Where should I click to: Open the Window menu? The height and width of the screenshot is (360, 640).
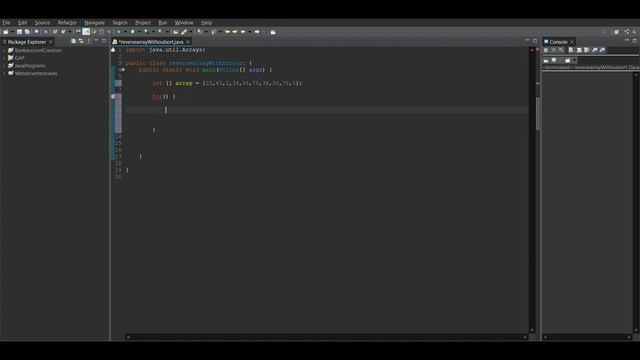point(184,22)
